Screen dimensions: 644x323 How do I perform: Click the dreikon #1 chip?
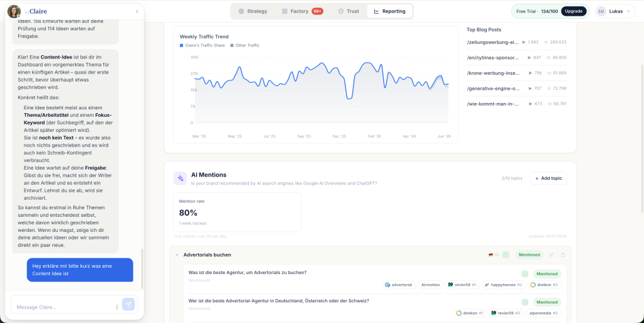[470, 313]
